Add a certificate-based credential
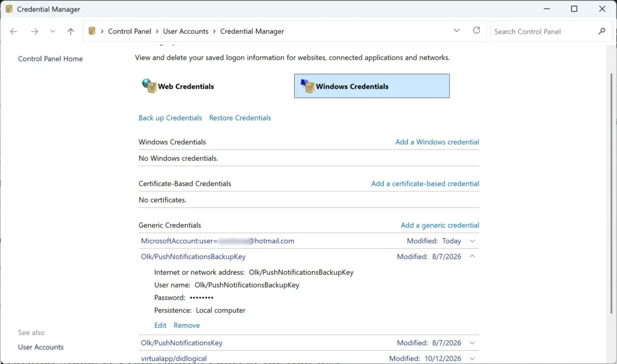Image resolution: width=617 pixels, height=364 pixels. pyautogui.click(x=425, y=184)
